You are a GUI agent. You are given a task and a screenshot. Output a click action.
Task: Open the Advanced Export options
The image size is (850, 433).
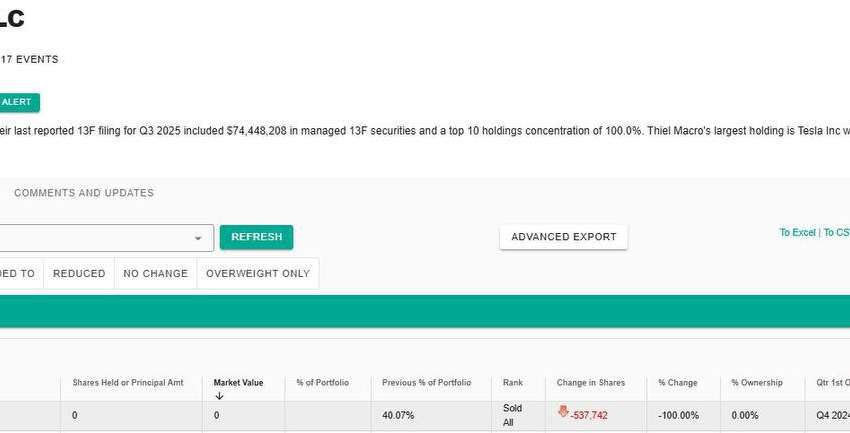coord(563,237)
